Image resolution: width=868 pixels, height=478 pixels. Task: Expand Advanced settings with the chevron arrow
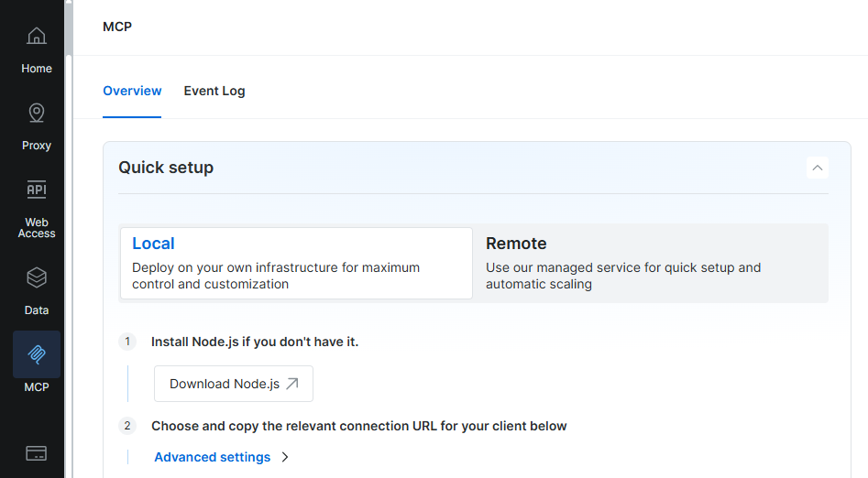coord(285,457)
